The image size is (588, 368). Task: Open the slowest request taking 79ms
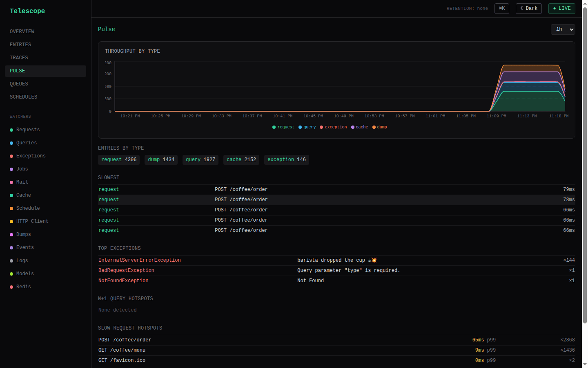(x=336, y=190)
